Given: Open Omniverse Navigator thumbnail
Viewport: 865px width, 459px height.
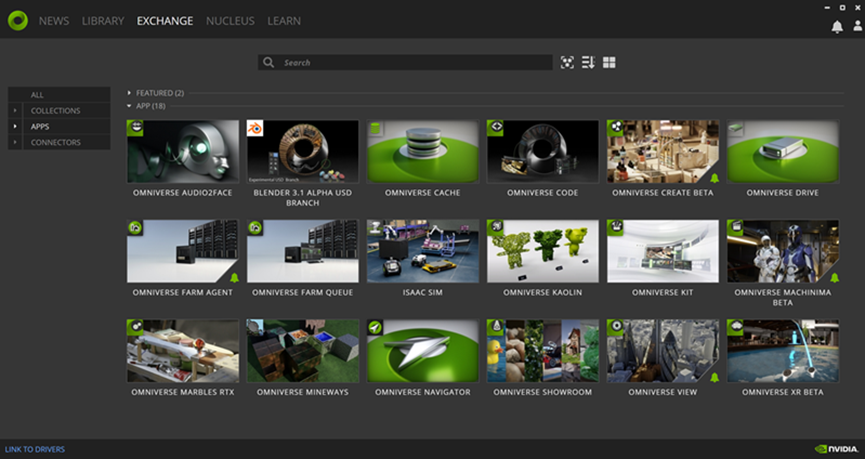Looking at the screenshot, I should 423,351.
